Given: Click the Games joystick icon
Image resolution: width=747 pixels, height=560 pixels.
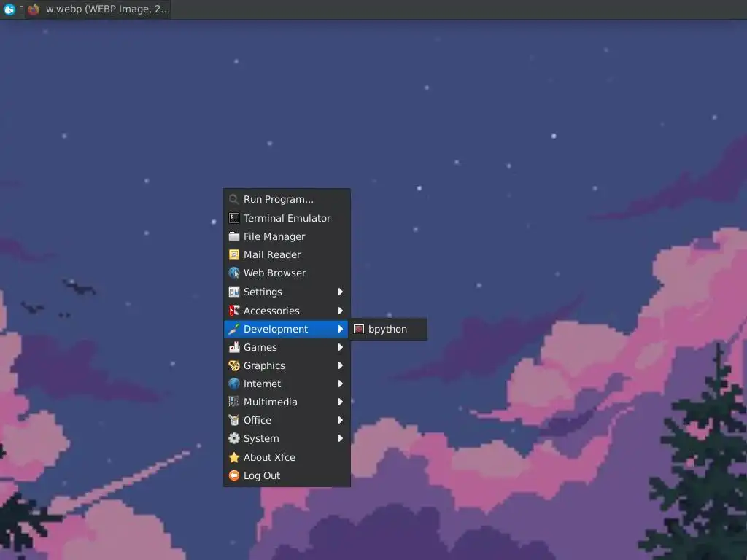Looking at the screenshot, I should pyautogui.click(x=234, y=347).
